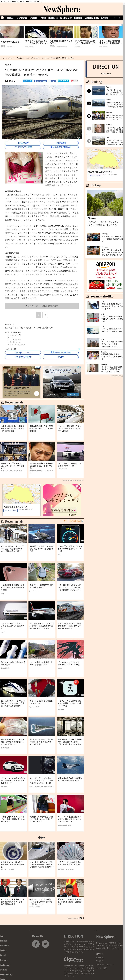Go to page 2 of the article

coord(45,315)
